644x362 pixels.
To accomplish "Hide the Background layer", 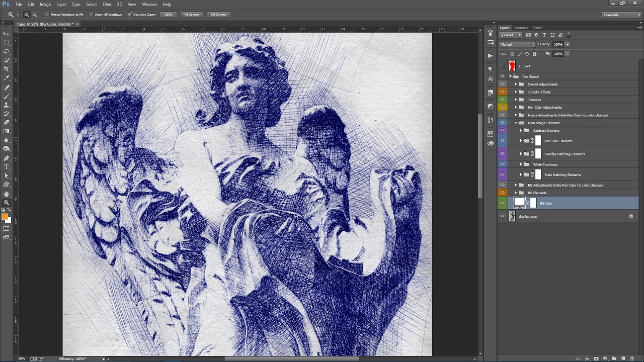I will tap(502, 216).
